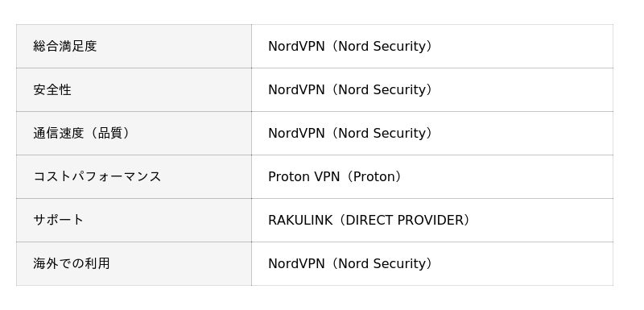Select the 海外での利用 row label
The image size is (644, 310).
click(x=72, y=263)
